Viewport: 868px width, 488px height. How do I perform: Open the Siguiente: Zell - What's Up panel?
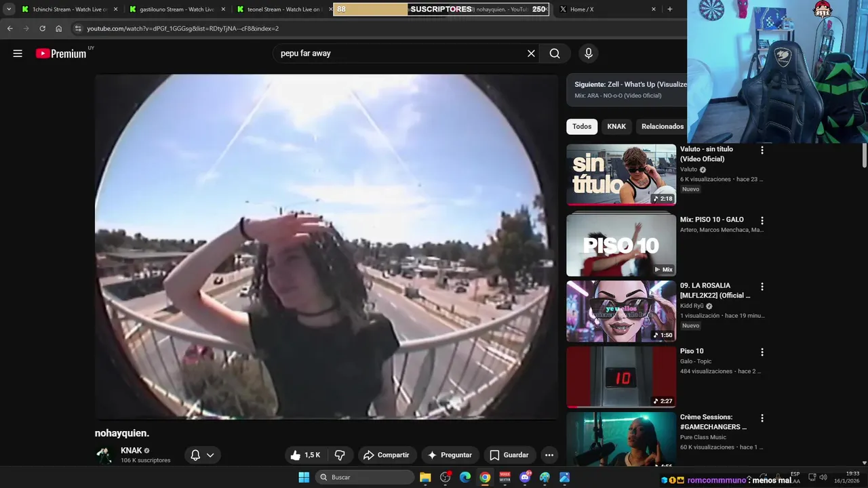click(627, 89)
